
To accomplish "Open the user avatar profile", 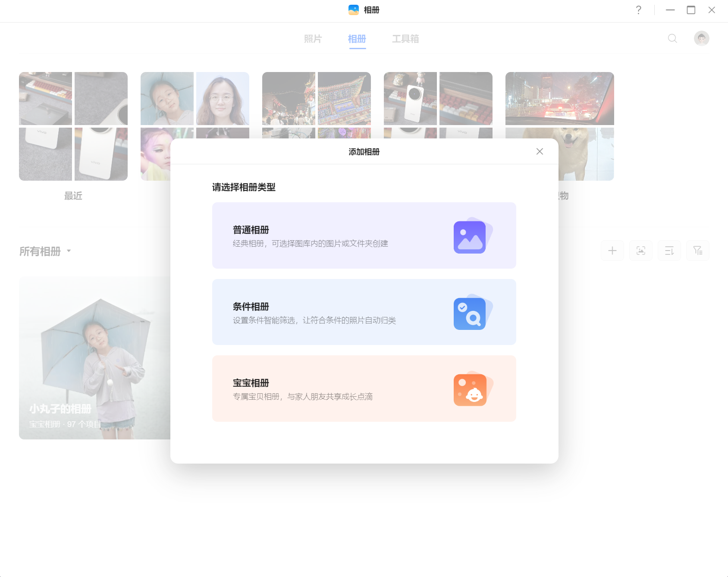I will (x=702, y=38).
